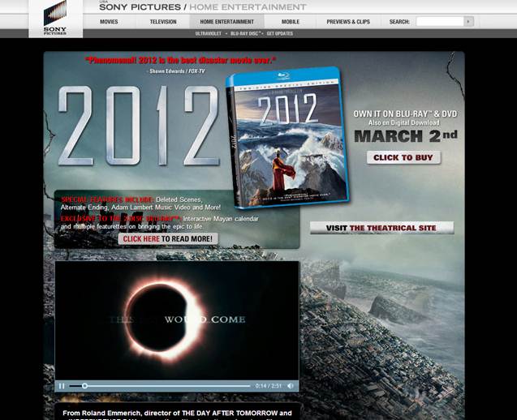This screenshot has width=517, height=420.
Task: Click the video progress slider handle
Action: (x=84, y=386)
